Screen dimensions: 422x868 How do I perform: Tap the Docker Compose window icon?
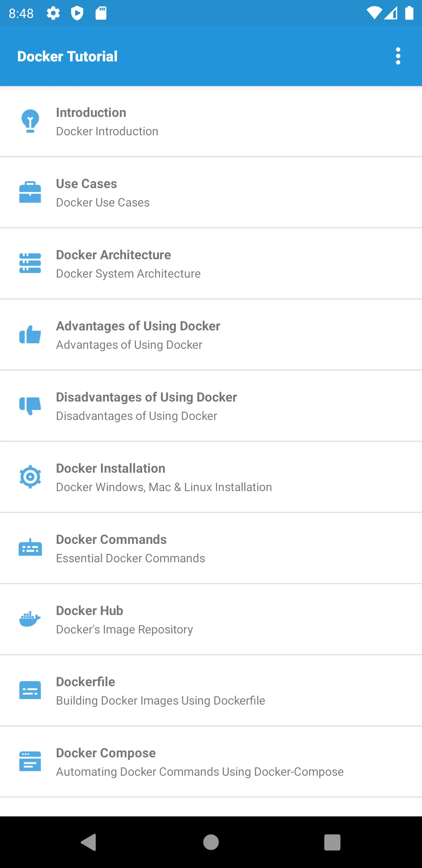30,761
